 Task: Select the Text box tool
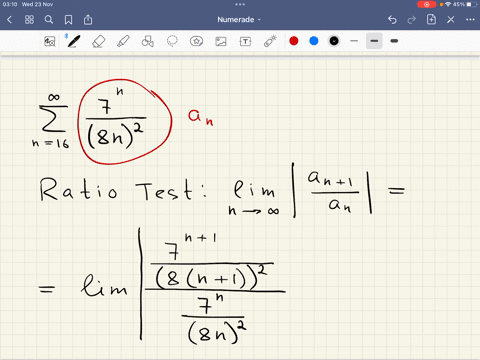click(x=245, y=41)
